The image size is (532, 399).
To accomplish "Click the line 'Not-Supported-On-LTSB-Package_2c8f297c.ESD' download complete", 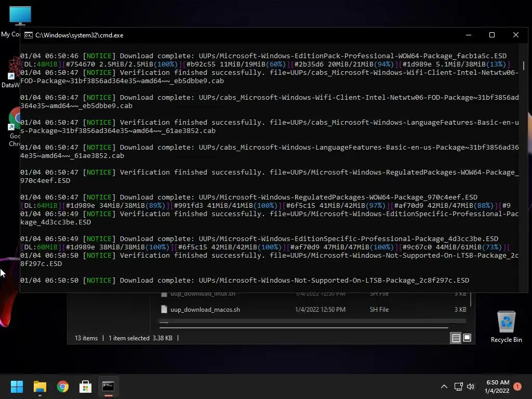I will [245, 281].
